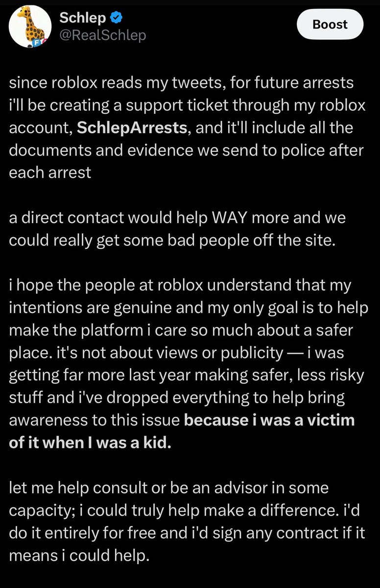
Task: Click the 'each arrest' text line
Action: [50, 172]
